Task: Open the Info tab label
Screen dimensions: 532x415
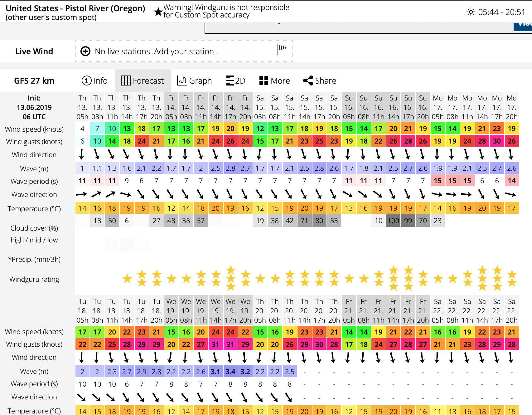Action: tap(101, 81)
